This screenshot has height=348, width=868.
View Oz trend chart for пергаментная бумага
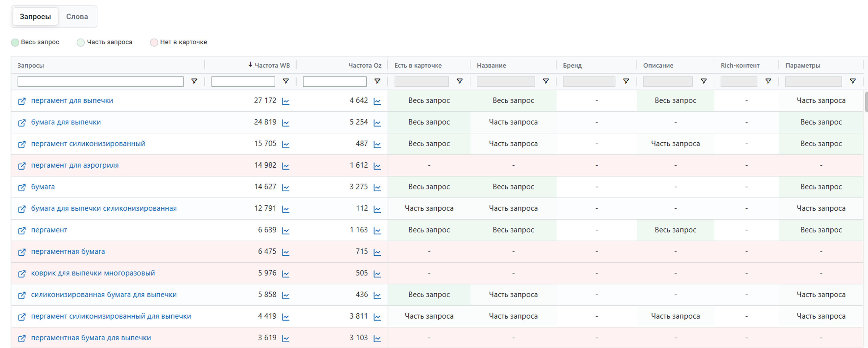(377, 252)
